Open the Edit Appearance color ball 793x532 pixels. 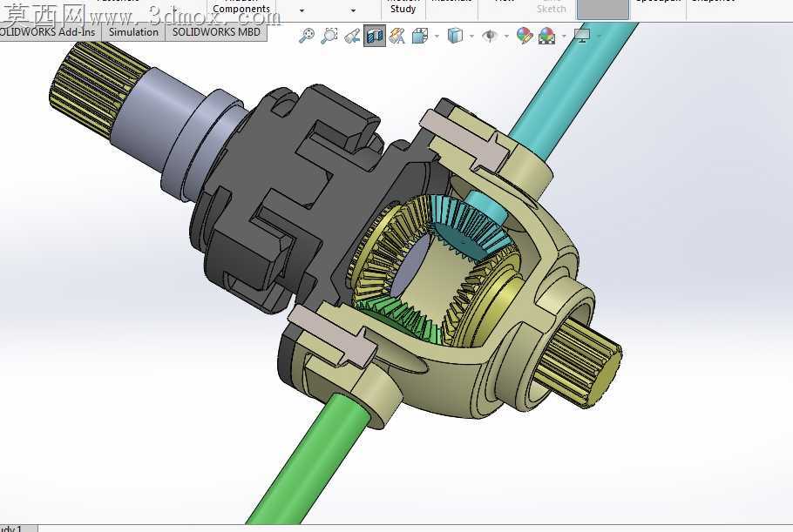(x=525, y=36)
